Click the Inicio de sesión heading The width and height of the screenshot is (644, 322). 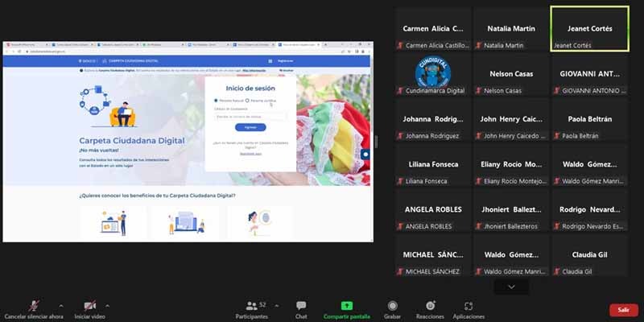pos(250,89)
